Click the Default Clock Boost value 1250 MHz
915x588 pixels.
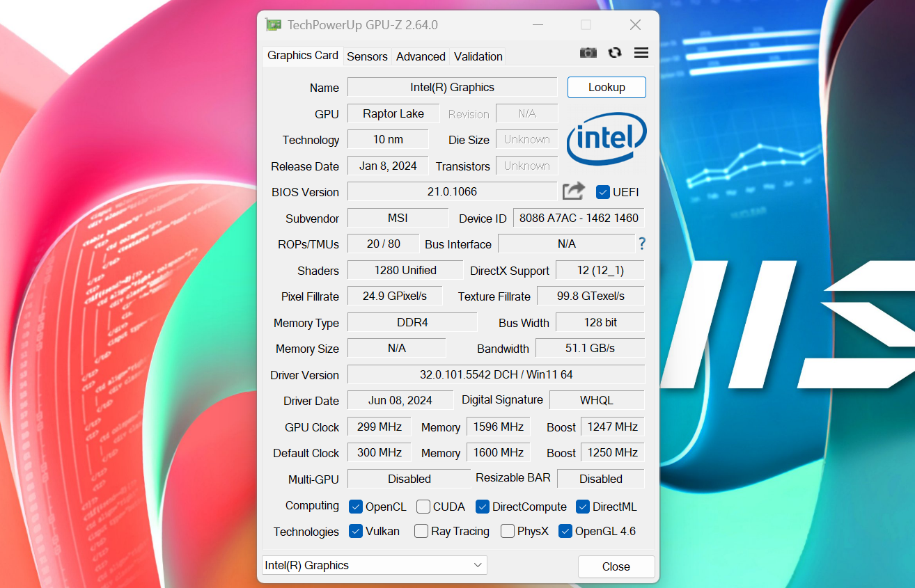coord(613,452)
